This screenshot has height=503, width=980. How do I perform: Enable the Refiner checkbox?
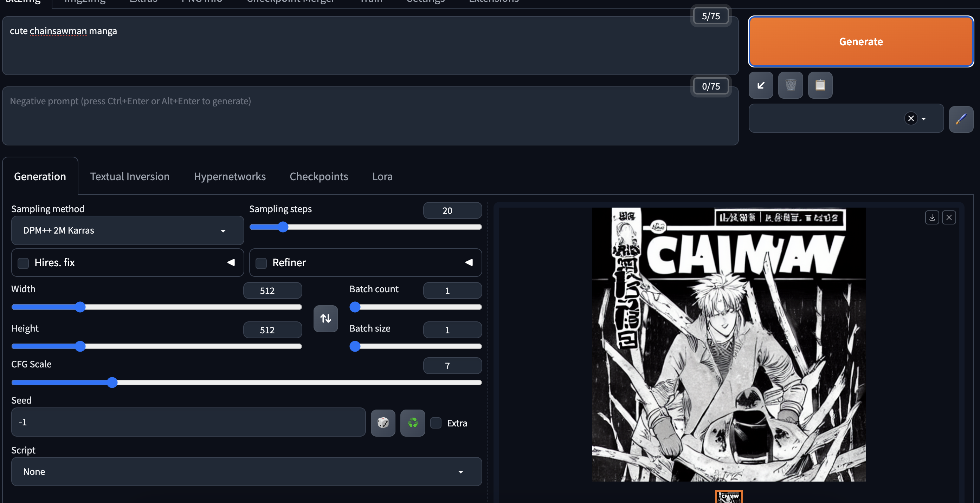tap(261, 263)
